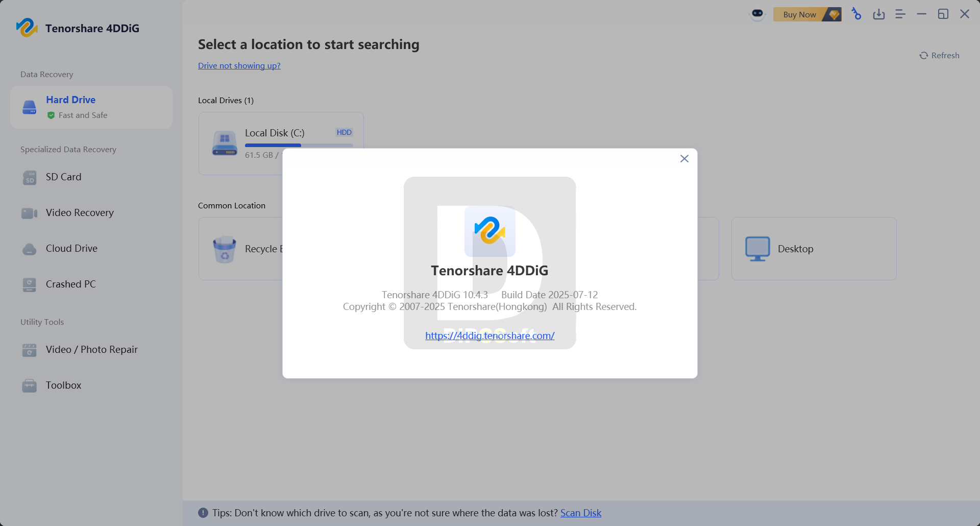The height and width of the screenshot is (526, 980).
Task: Click the green Fast and Safe shield icon
Action: 51,115
